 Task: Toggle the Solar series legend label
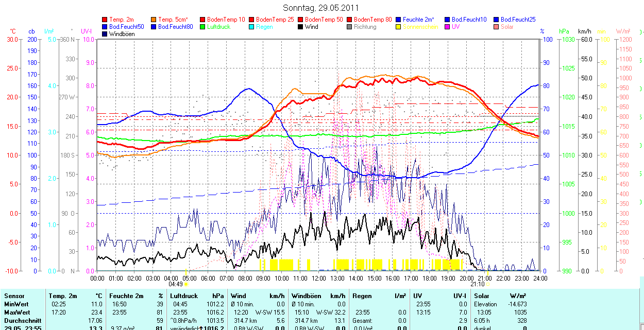click(507, 27)
